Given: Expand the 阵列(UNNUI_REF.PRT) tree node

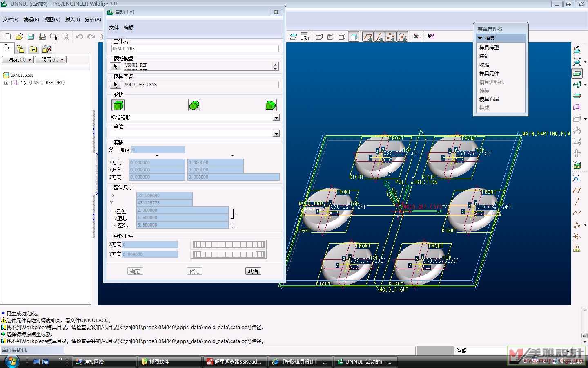Looking at the screenshot, I should click(x=6, y=83).
